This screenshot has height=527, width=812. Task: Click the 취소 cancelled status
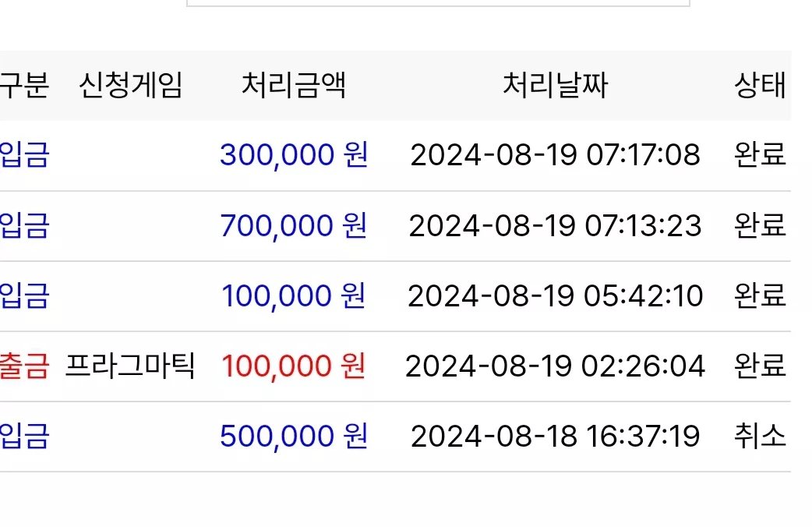point(761,436)
